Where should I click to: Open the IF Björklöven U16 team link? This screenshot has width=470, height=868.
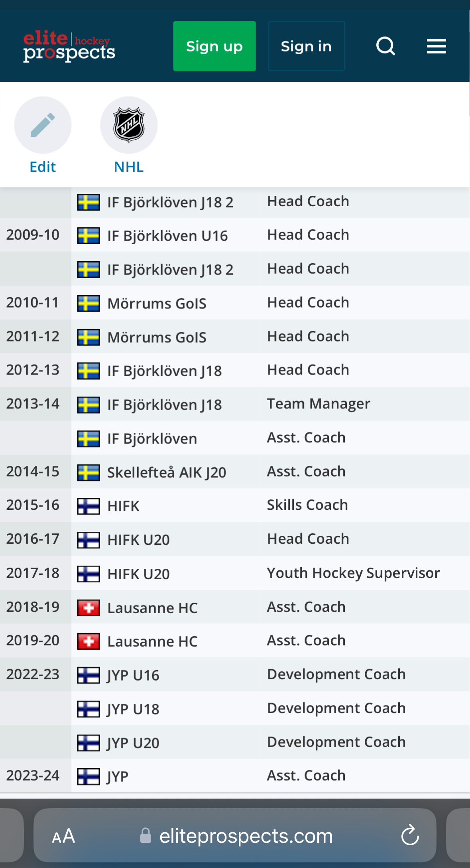[x=167, y=236]
